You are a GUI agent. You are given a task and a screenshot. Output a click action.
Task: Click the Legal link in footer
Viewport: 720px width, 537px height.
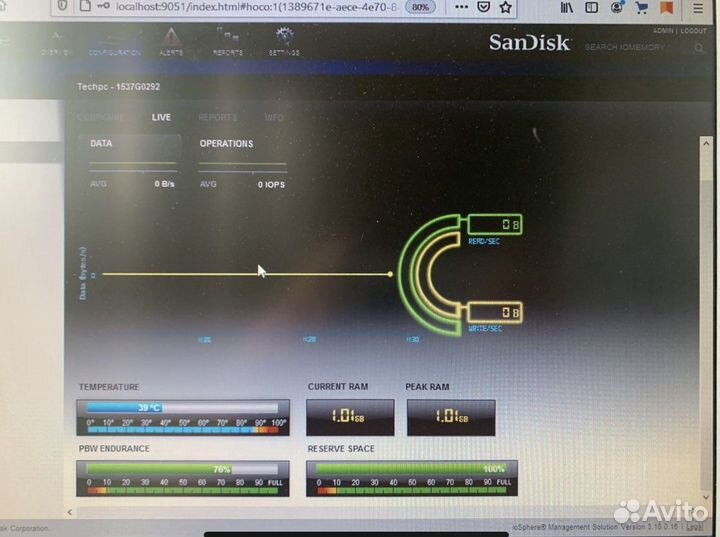pyautogui.click(x=695, y=527)
